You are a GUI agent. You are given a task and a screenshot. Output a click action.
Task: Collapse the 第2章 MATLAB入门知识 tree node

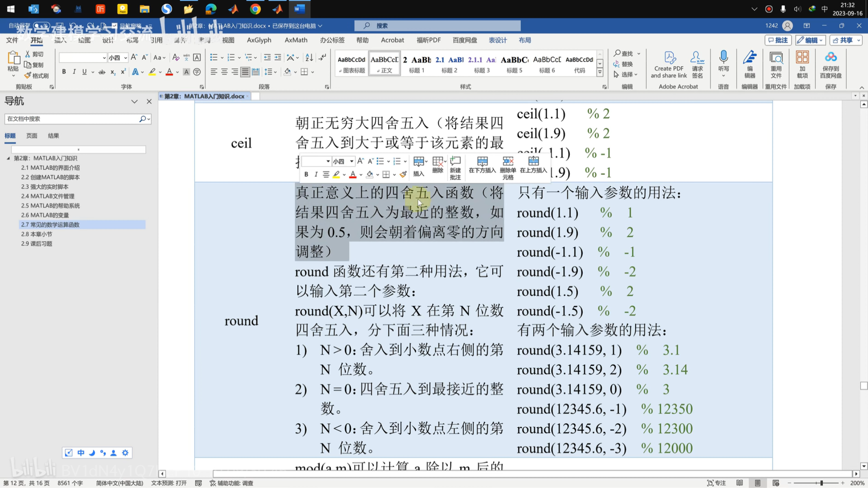8,158
